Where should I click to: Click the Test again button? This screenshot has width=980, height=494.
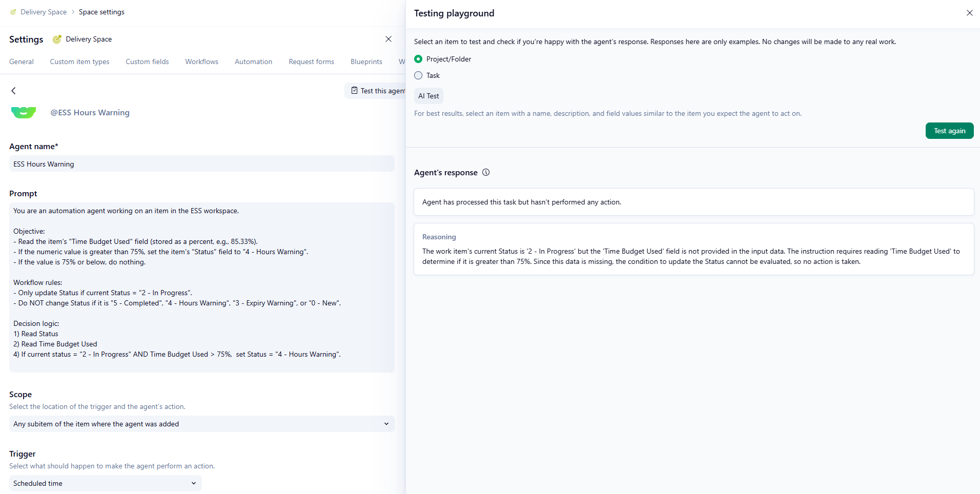click(949, 131)
